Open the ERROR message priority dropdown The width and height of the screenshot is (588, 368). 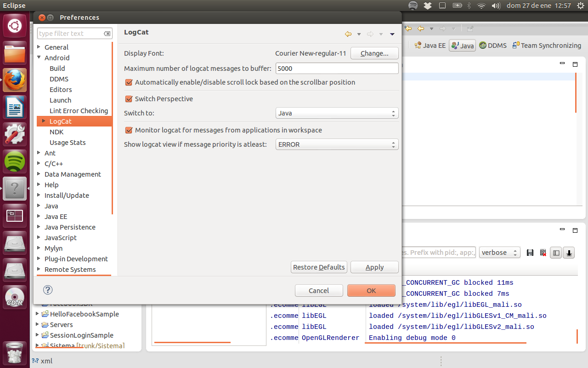pyautogui.click(x=337, y=144)
